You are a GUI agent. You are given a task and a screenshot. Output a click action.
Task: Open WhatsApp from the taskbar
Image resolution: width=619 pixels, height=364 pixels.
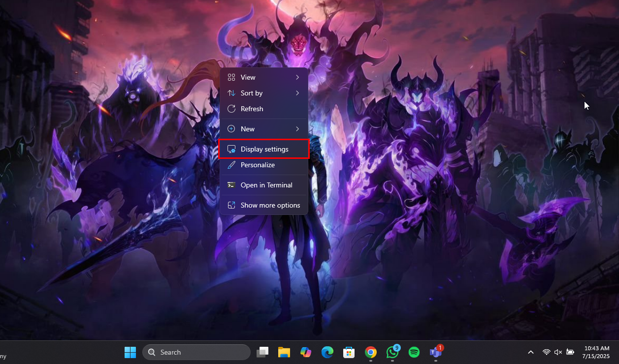392,352
